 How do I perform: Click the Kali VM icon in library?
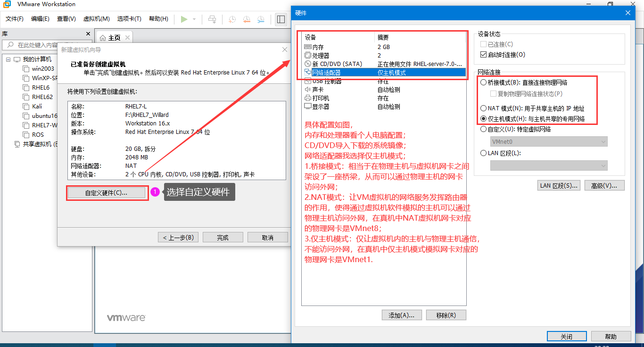[x=26, y=107]
